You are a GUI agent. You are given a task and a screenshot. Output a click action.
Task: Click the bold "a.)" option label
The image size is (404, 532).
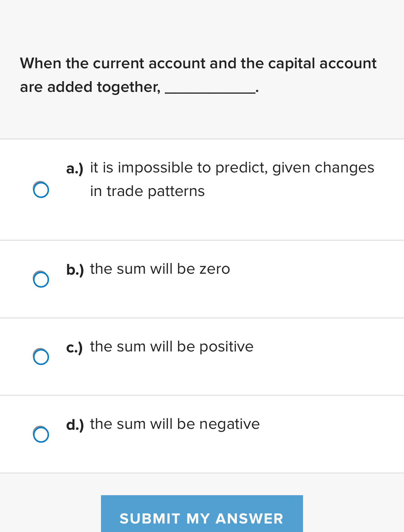[x=75, y=169]
